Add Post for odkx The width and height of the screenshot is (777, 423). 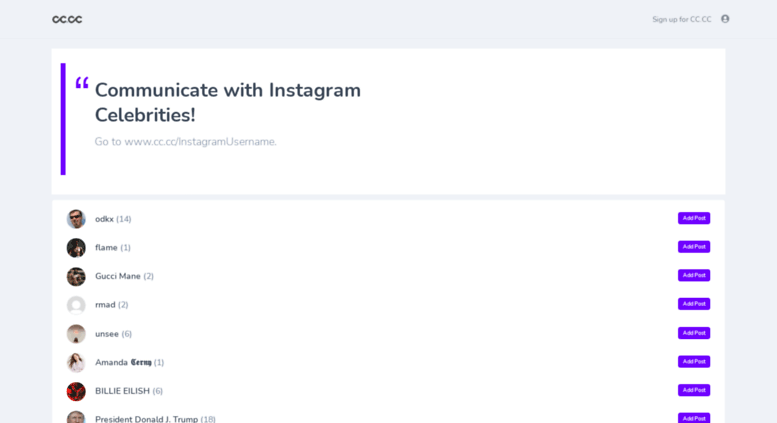(694, 218)
